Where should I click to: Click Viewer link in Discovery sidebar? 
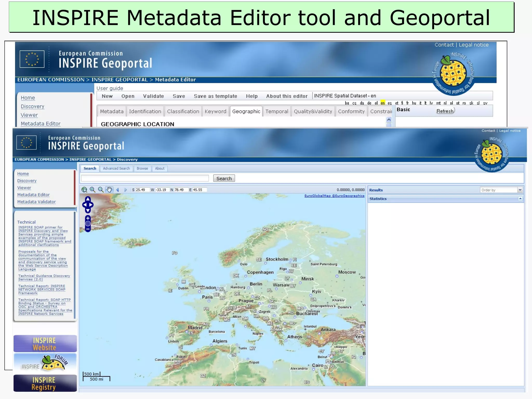click(24, 188)
